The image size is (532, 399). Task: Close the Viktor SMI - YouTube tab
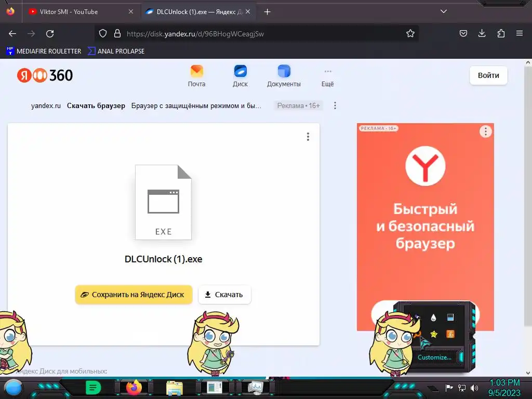(x=130, y=11)
